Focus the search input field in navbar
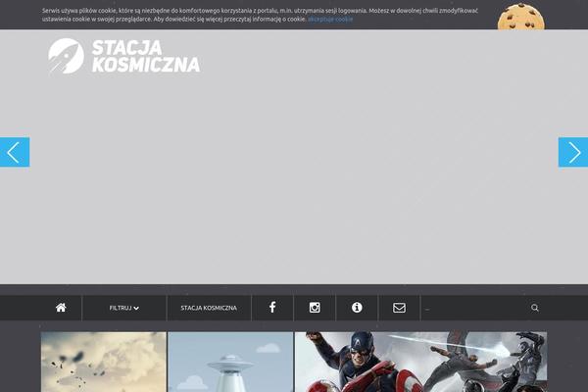588x392 pixels. click(474, 308)
